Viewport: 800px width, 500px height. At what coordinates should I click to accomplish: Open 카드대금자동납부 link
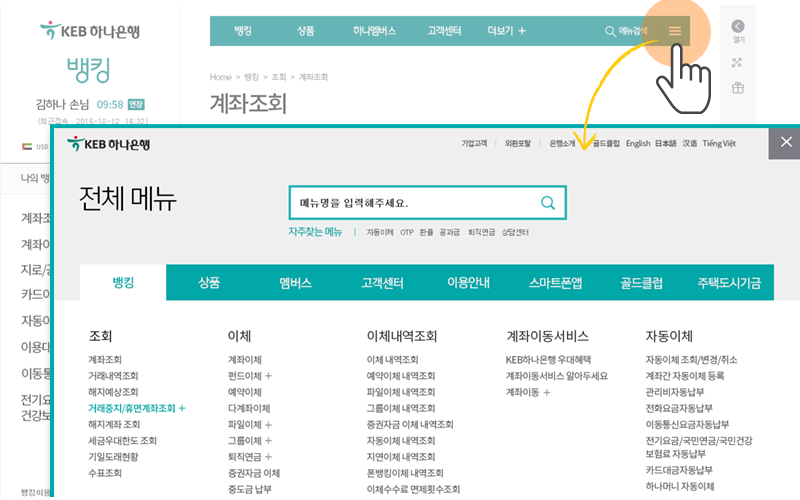click(679, 470)
